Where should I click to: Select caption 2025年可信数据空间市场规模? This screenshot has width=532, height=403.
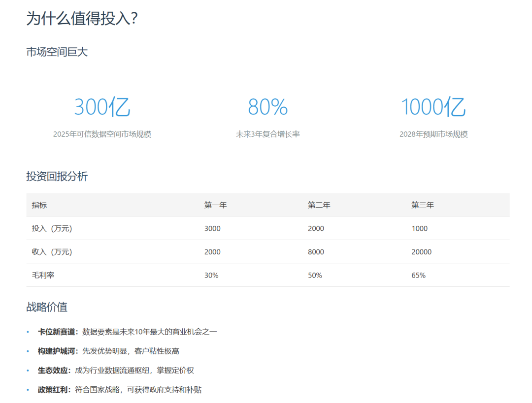[102, 134]
